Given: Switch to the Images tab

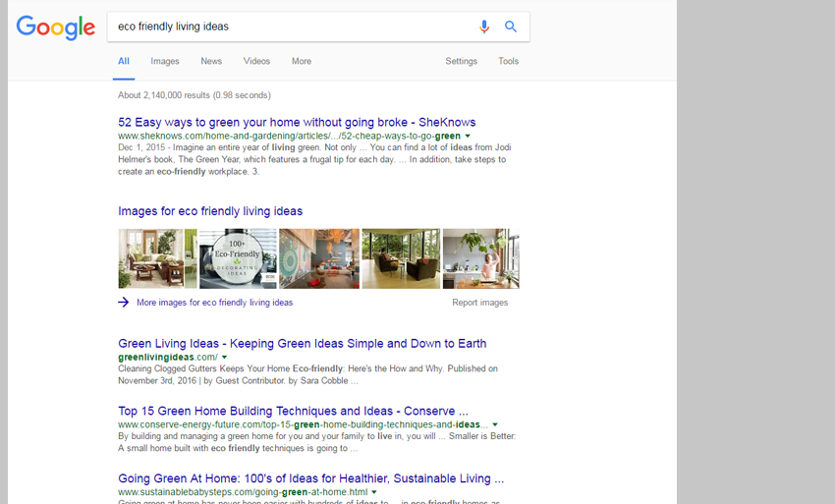Looking at the screenshot, I should [165, 61].
